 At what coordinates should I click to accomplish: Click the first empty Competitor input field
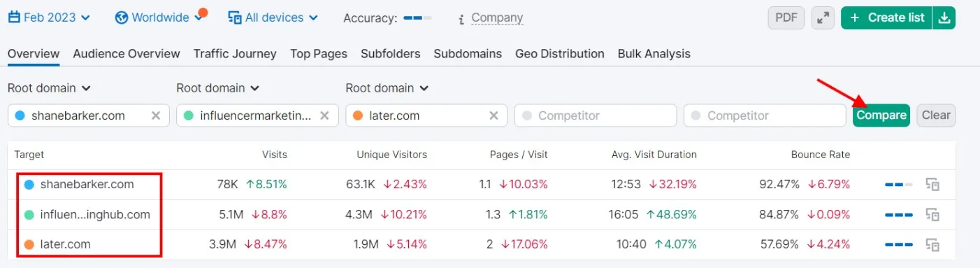tap(596, 115)
